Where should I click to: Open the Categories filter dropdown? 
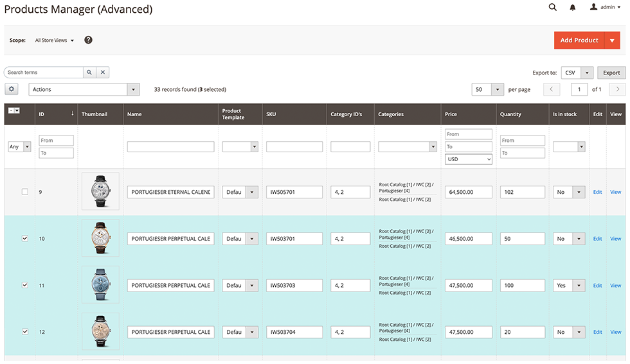[x=408, y=146]
